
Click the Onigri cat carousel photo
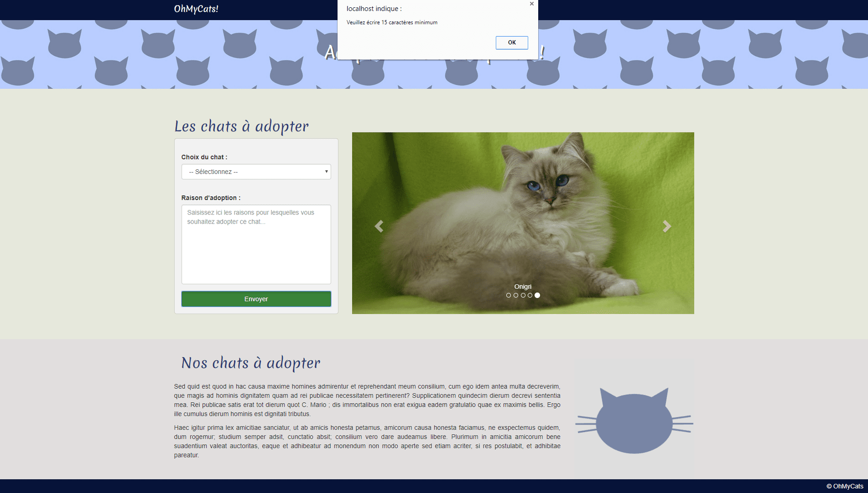[523, 223]
